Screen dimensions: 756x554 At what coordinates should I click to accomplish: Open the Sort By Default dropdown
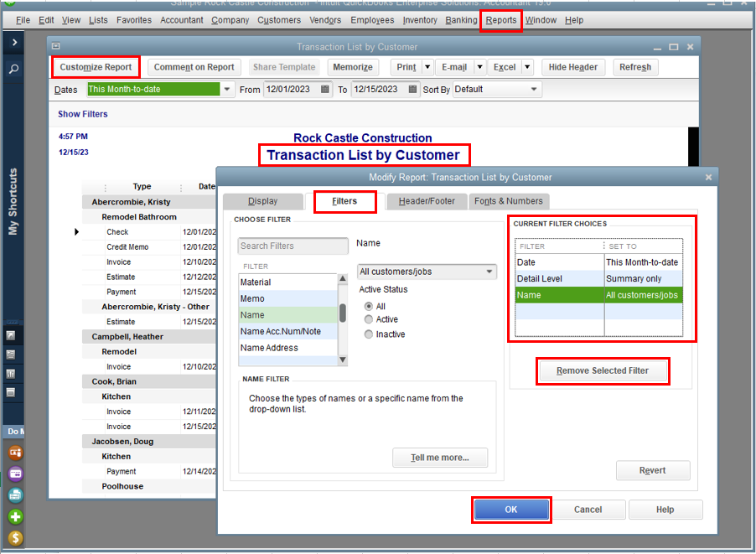pyautogui.click(x=534, y=89)
